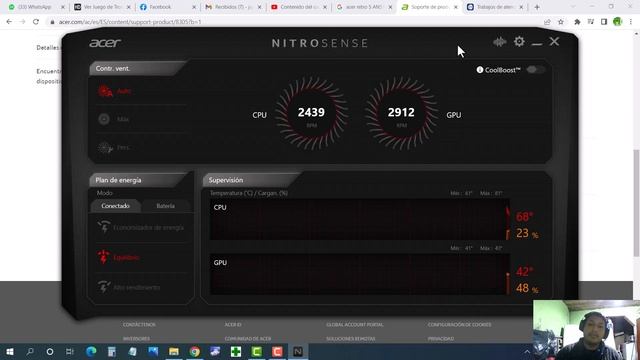Open a new browser tab
The height and width of the screenshot is (360, 640).
[537, 7]
